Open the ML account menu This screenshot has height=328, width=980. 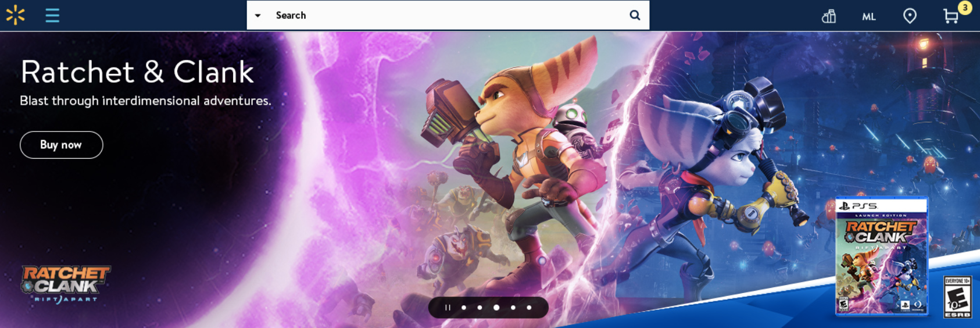869,17
